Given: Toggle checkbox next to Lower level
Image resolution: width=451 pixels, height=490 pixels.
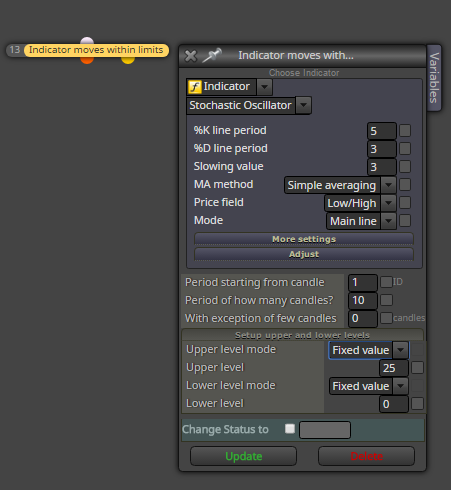Looking at the screenshot, I should coord(418,404).
